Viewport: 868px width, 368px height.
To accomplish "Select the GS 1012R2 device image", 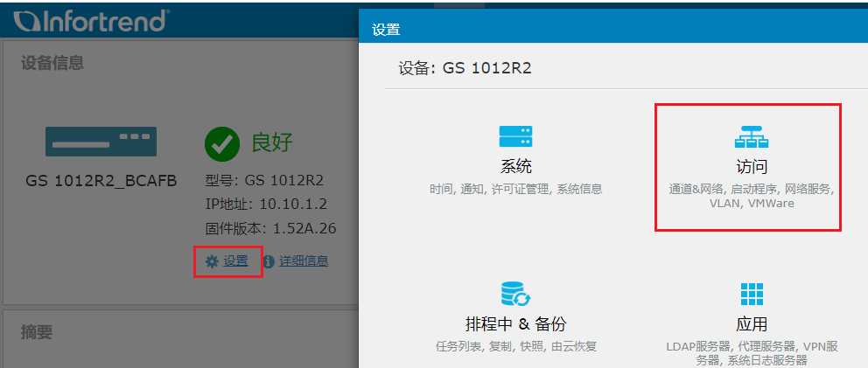I will click(101, 141).
